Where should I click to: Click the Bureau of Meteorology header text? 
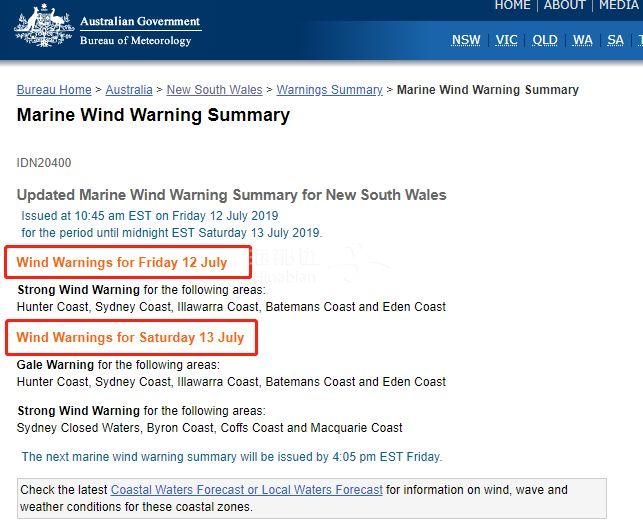click(x=136, y=41)
